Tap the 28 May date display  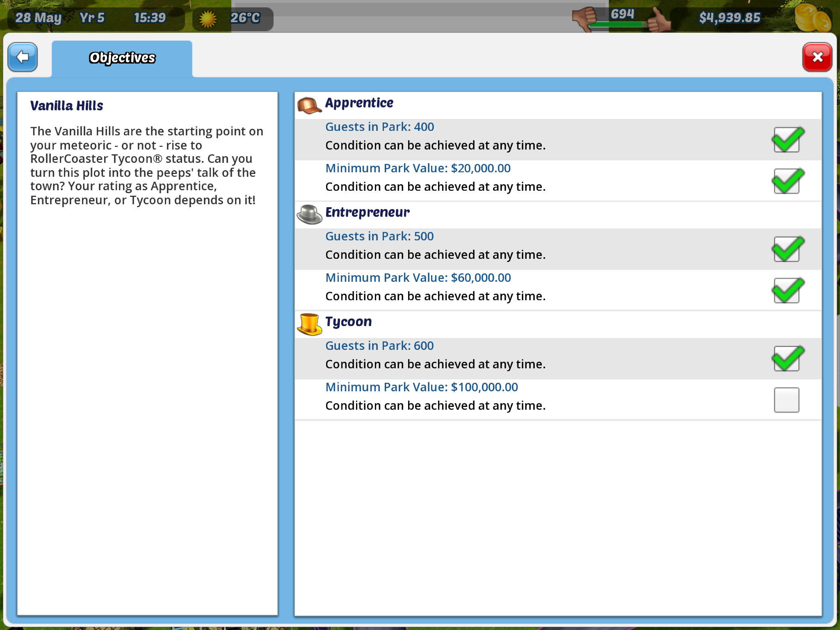pyautogui.click(x=39, y=18)
